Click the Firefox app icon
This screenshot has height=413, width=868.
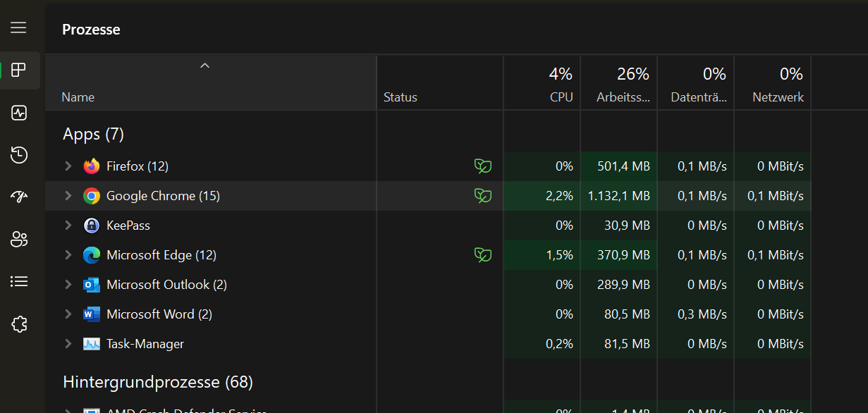click(92, 166)
